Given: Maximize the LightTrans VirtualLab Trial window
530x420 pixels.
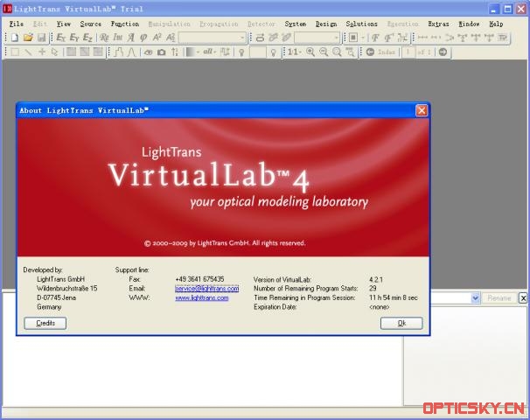Looking at the screenshot, I should [x=507, y=9].
